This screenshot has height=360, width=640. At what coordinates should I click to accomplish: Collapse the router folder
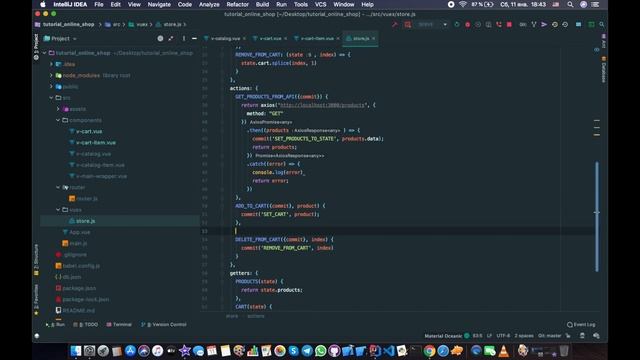click(58, 187)
